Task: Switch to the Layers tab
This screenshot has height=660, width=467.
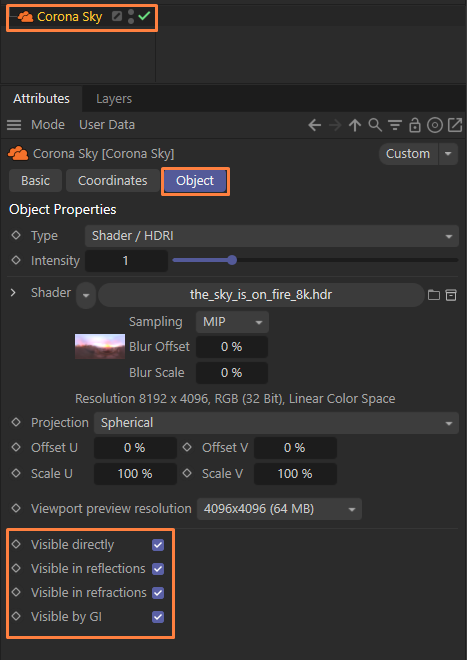Action: [114, 99]
